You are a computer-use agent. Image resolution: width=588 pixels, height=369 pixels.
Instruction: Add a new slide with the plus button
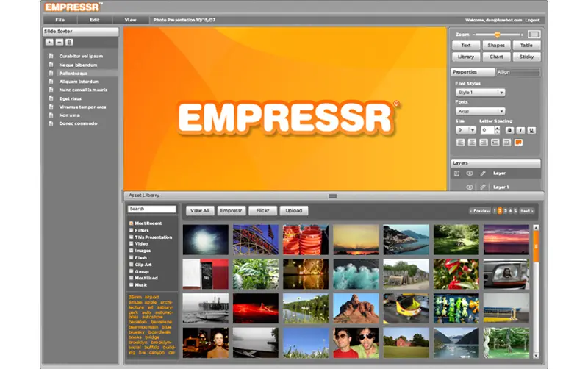[x=49, y=43]
